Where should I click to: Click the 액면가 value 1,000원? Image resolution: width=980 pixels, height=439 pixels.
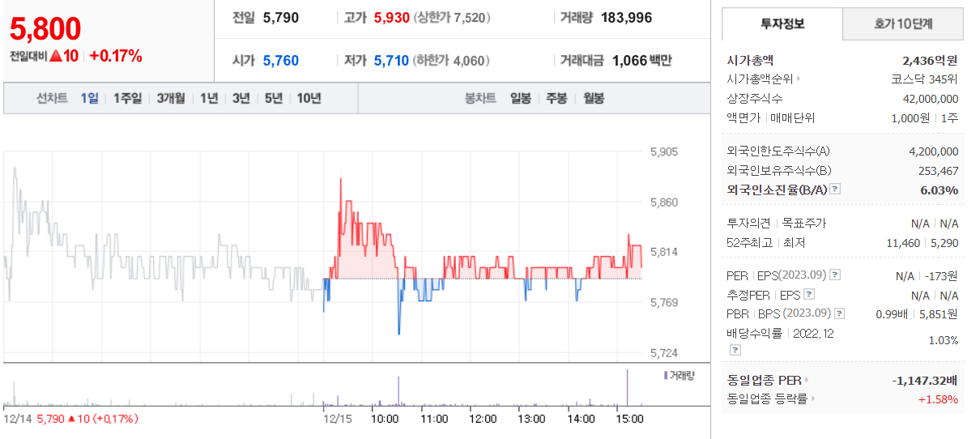click(x=910, y=118)
